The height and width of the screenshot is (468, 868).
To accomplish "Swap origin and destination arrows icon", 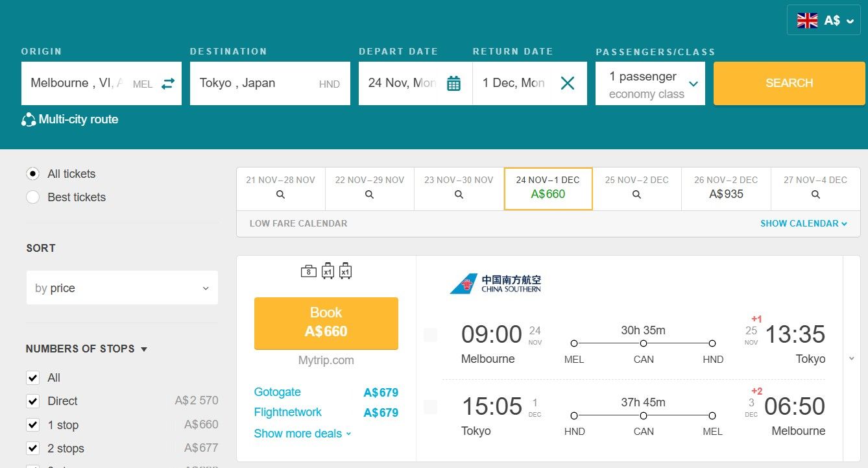I will pyautogui.click(x=168, y=83).
